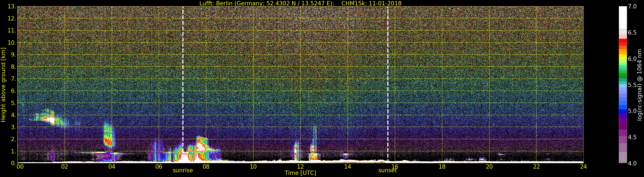Click the '7.0' colorbar tick value

632,6
